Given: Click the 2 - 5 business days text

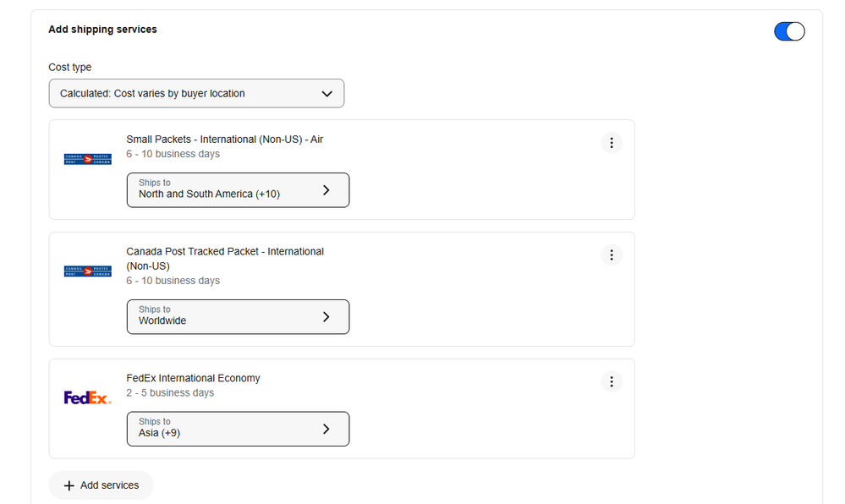Looking at the screenshot, I should (x=170, y=393).
